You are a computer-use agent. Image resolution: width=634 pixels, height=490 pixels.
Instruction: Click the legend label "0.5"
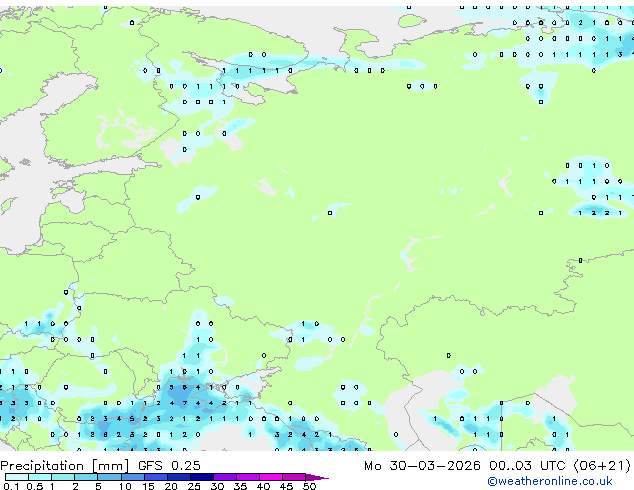click(34, 486)
